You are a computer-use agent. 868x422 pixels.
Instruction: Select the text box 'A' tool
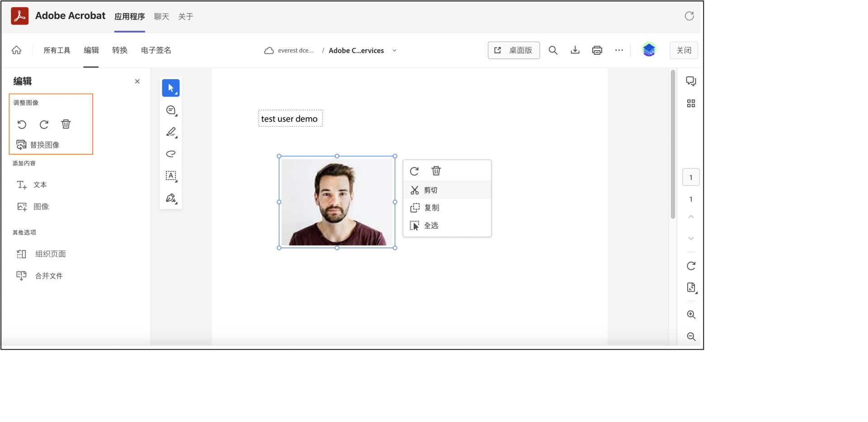tap(171, 175)
